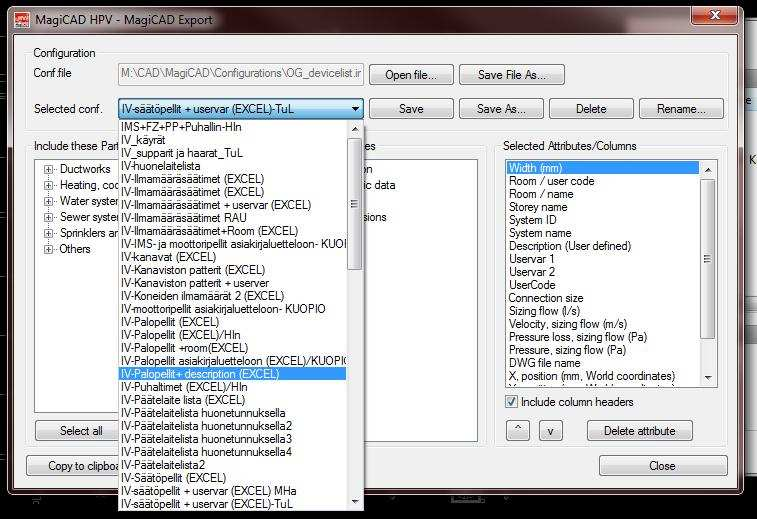Choose IV_käyrät from the list
The image size is (757, 519).
coord(232,140)
